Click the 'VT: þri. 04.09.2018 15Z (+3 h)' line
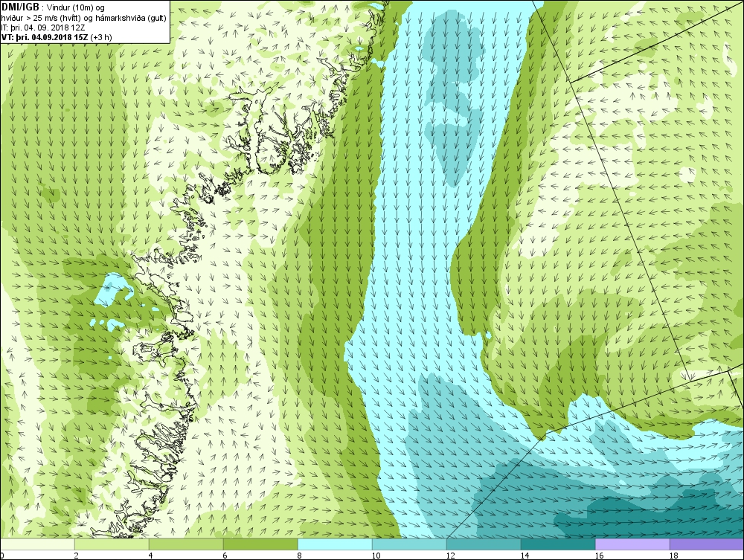This screenshot has width=744, height=560. (x=57, y=37)
